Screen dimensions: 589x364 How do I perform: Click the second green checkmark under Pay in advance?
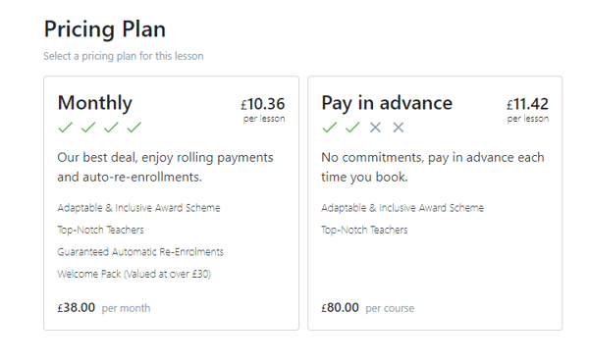click(352, 128)
